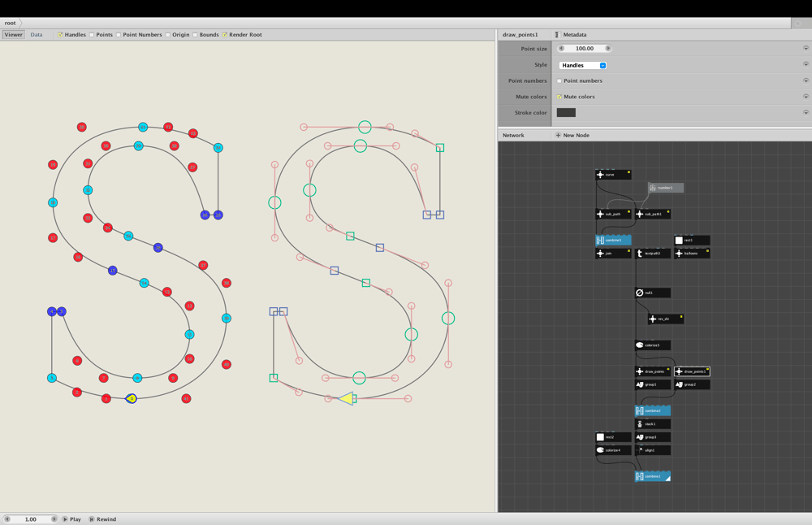Select the number1 node
Viewport: 812px width, 525px height.
(666, 188)
